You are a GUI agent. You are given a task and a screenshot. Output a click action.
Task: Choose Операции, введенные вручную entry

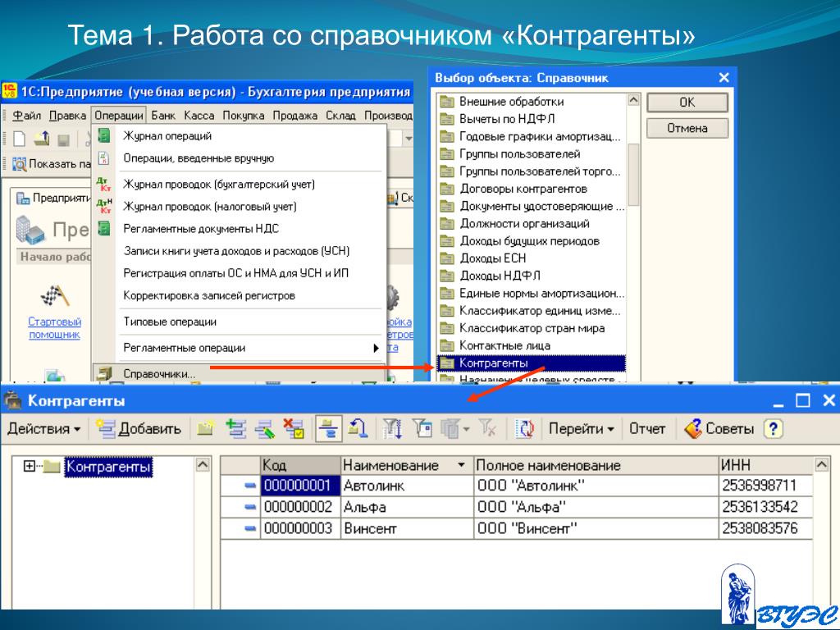(x=239, y=158)
